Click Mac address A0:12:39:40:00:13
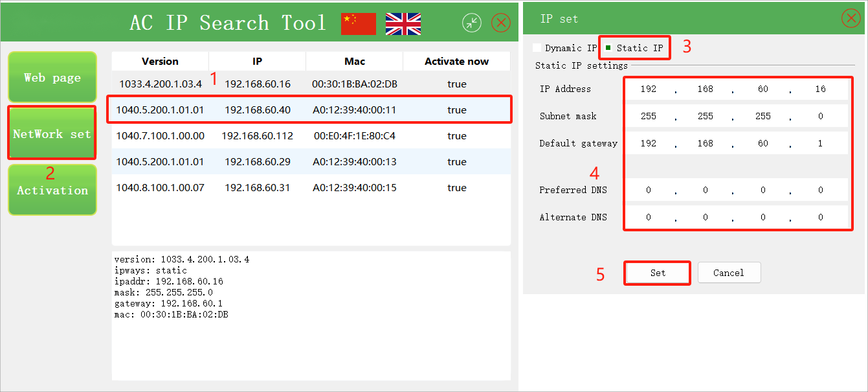This screenshot has width=868, height=392. click(355, 162)
